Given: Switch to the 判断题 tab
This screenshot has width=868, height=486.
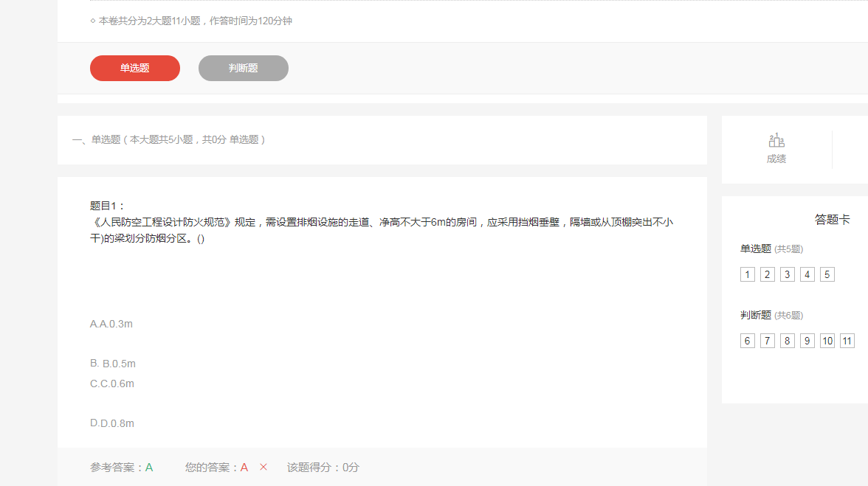Looking at the screenshot, I should coord(244,68).
